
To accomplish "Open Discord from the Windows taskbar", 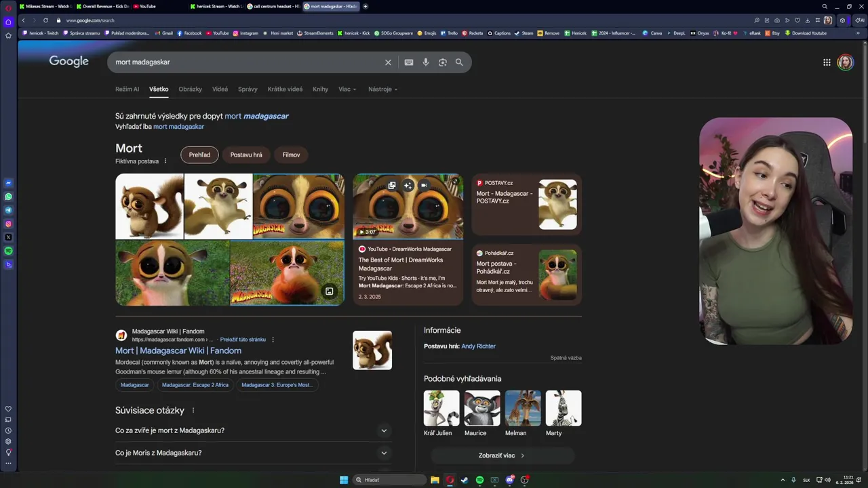I will tap(509, 480).
